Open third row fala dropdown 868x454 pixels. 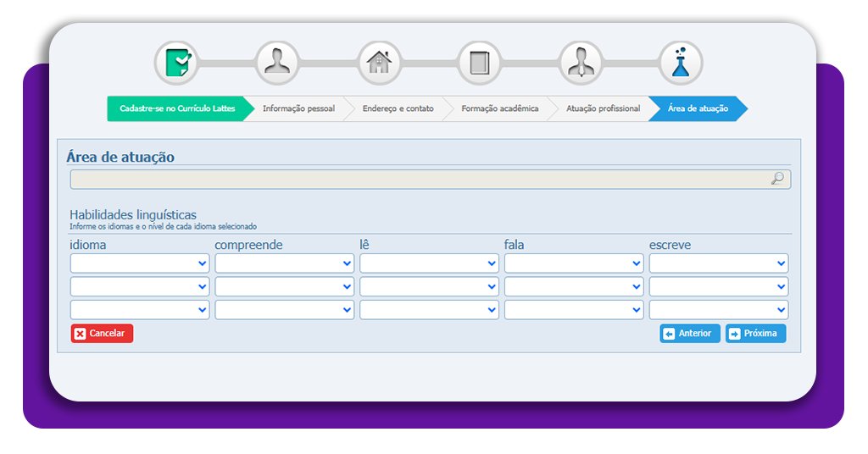click(x=574, y=310)
